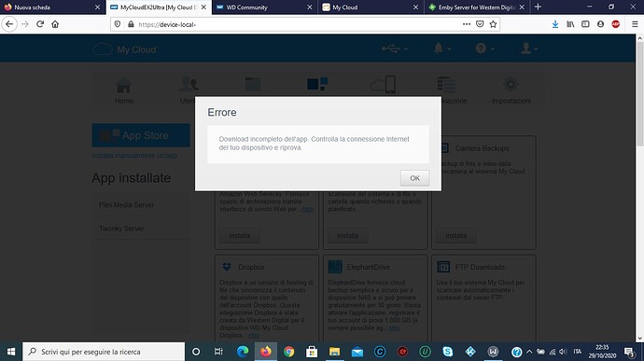Screen dimensions: 644x361
Task: Switch to the Emby Server tab
Action: point(476,7)
